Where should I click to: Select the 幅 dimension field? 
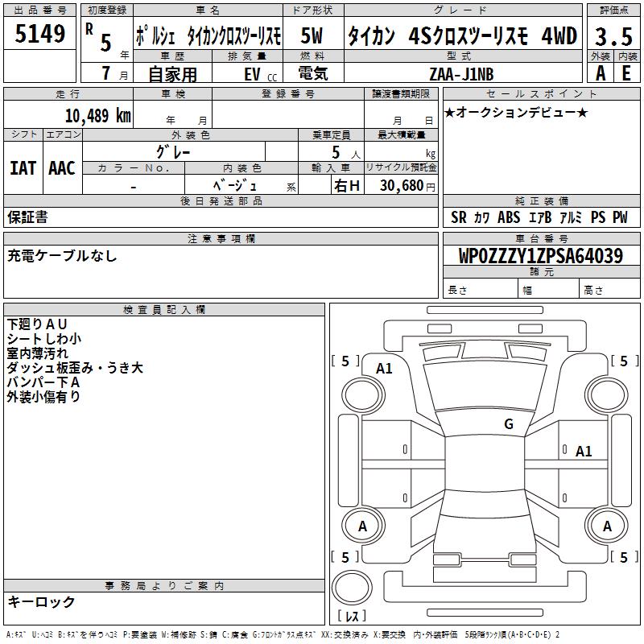[x=549, y=290]
